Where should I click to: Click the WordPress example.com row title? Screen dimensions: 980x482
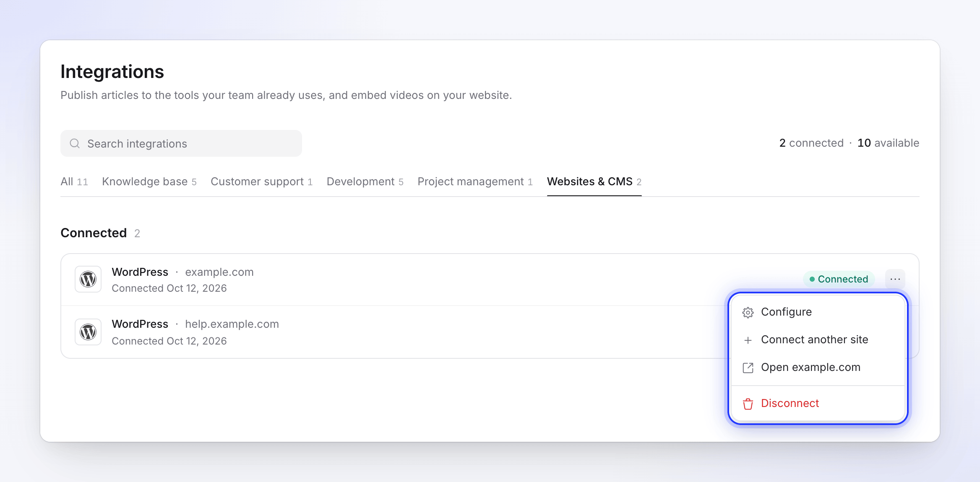(x=182, y=272)
